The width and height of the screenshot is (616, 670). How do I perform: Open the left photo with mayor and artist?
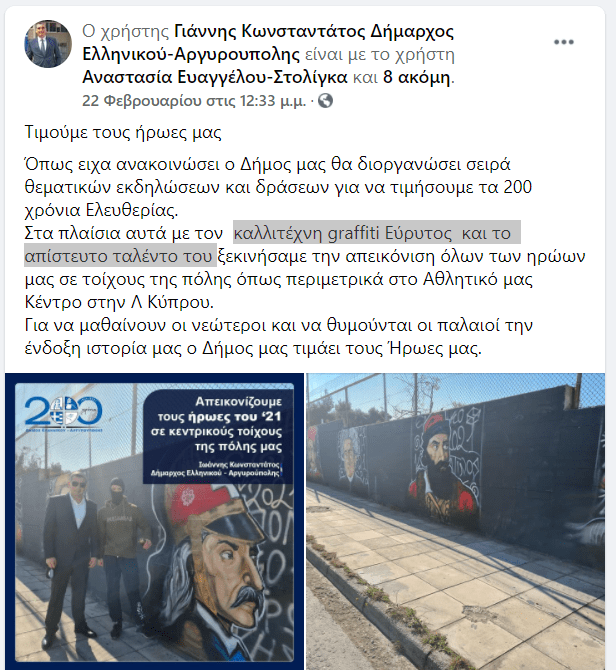tap(154, 521)
